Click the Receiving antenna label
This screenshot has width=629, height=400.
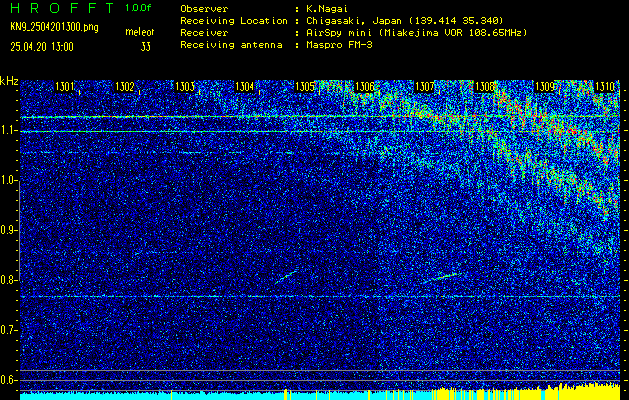coord(231,45)
